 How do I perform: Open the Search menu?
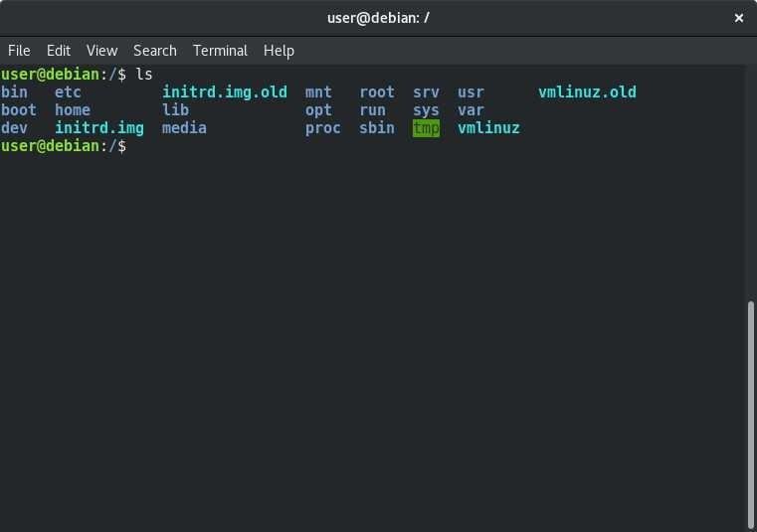(x=155, y=51)
